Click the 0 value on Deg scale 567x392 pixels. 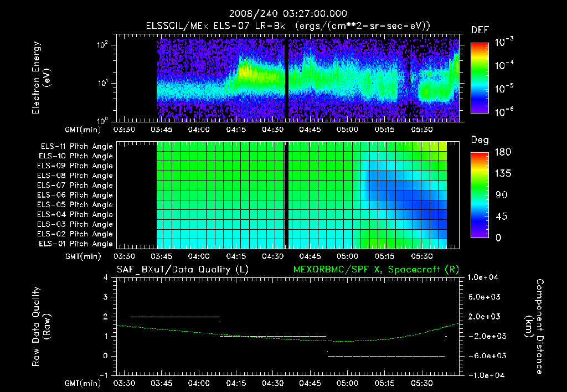498,238
